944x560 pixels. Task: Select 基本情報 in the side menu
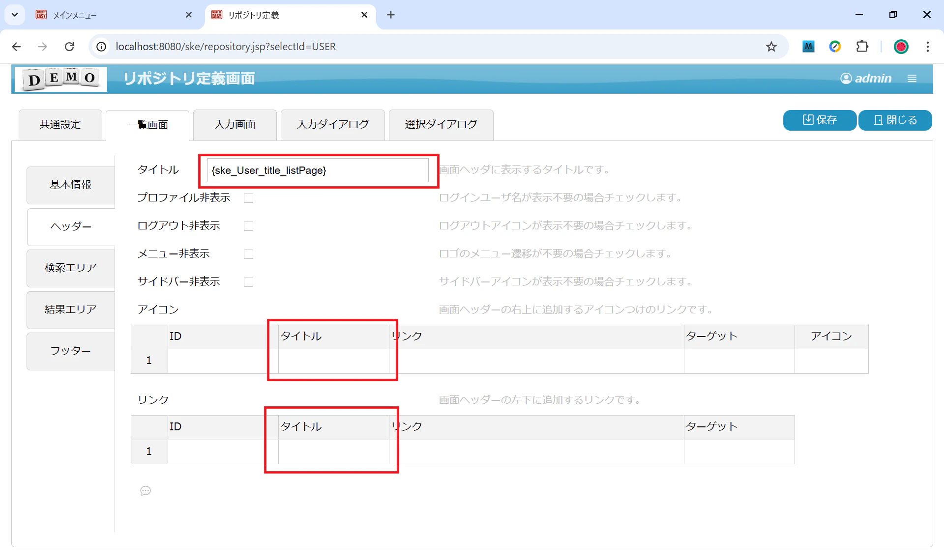tap(71, 185)
